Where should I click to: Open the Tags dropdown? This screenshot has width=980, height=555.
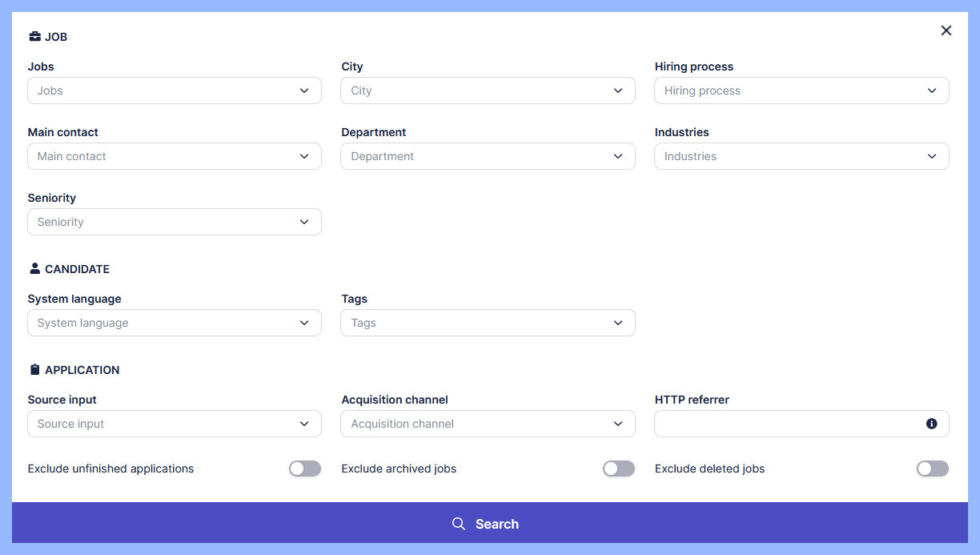pos(488,323)
